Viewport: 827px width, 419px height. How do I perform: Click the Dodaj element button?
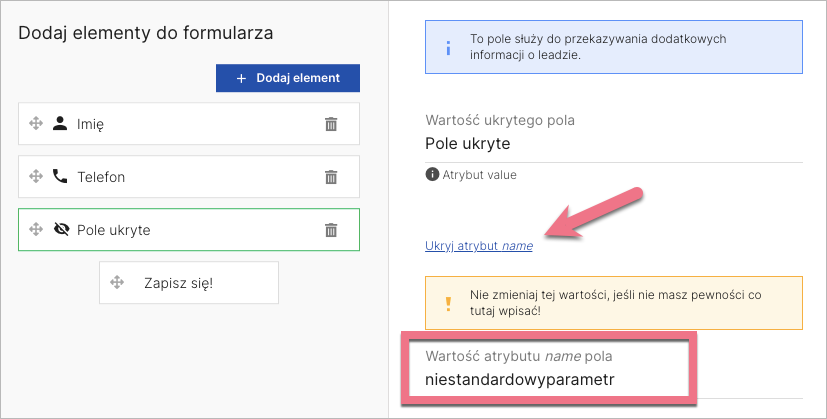(x=288, y=78)
